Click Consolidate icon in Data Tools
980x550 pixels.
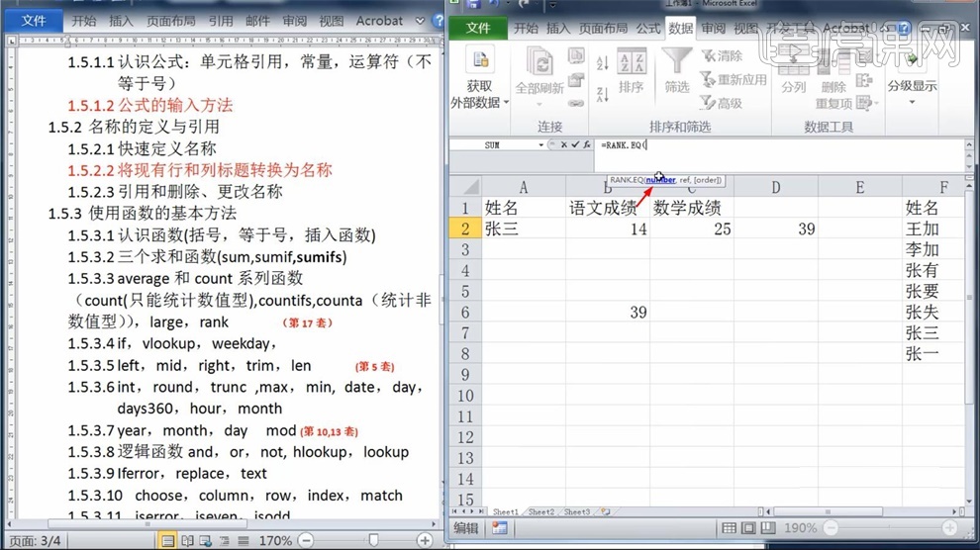864,80
